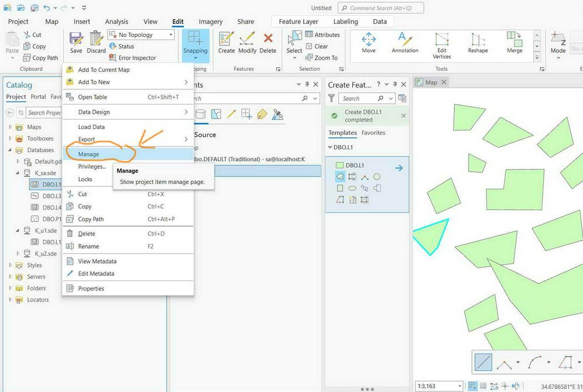The height and width of the screenshot is (392, 583).
Task: Collapse DBO.L1 group in Templates list
Action: pyautogui.click(x=330, y=147)
